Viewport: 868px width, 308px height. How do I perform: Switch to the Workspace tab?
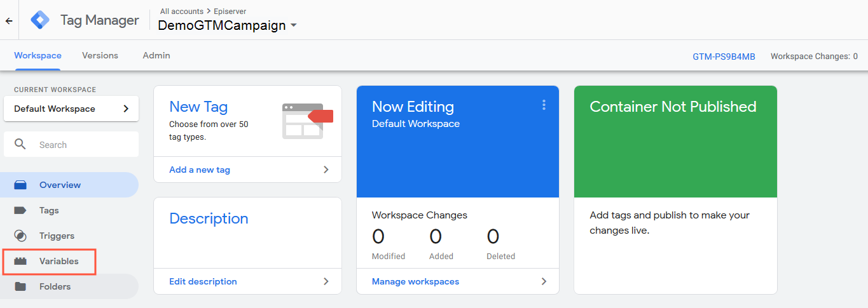click(x=38, y=55)
